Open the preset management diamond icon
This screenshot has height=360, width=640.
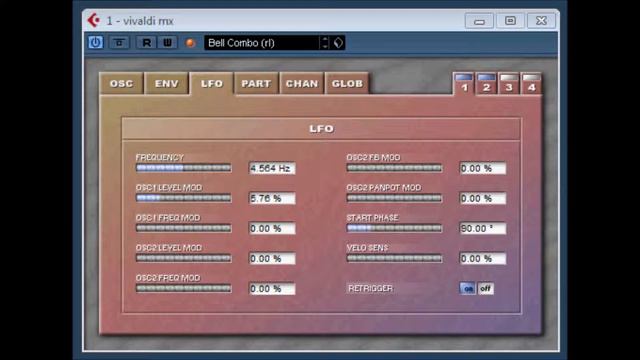coord(338,43)
